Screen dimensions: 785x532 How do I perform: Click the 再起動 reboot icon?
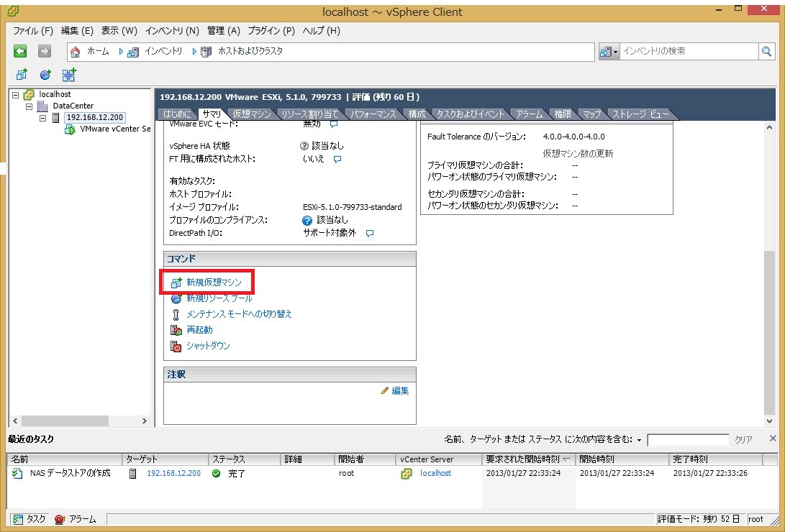[176, 330]
